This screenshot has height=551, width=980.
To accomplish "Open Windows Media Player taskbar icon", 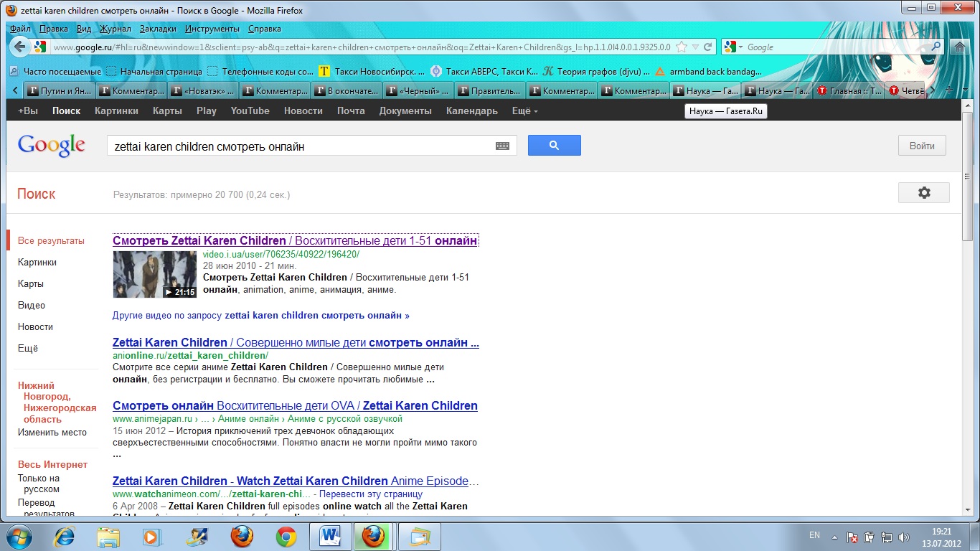I will (151, 537).
